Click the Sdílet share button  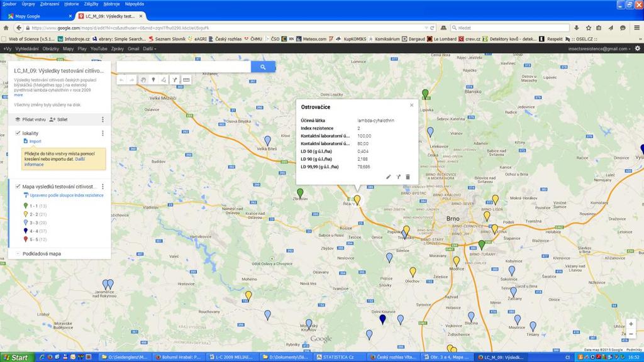(x=58, y=119)
